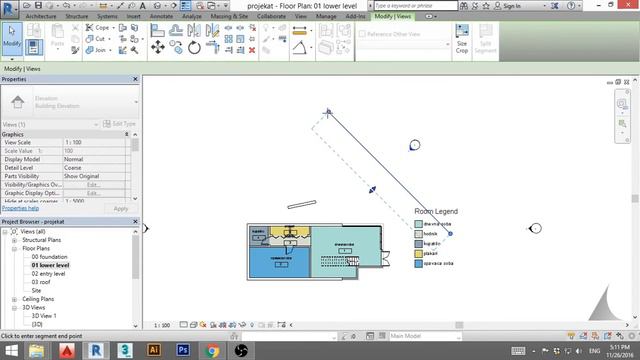This screenshot has height=360, width=640.
Task: Expand the Structural Plans node
Action: [14, 240]
